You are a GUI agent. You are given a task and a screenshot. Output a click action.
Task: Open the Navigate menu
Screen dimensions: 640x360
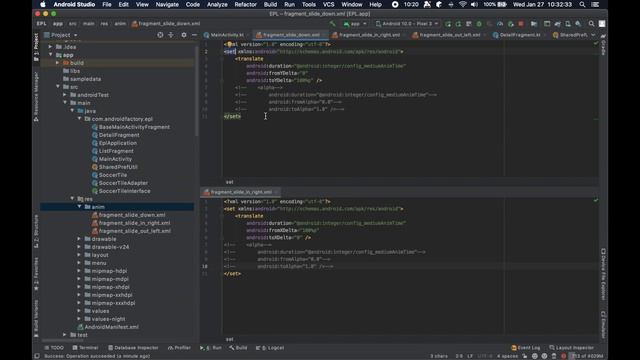[x=167, y=4]
